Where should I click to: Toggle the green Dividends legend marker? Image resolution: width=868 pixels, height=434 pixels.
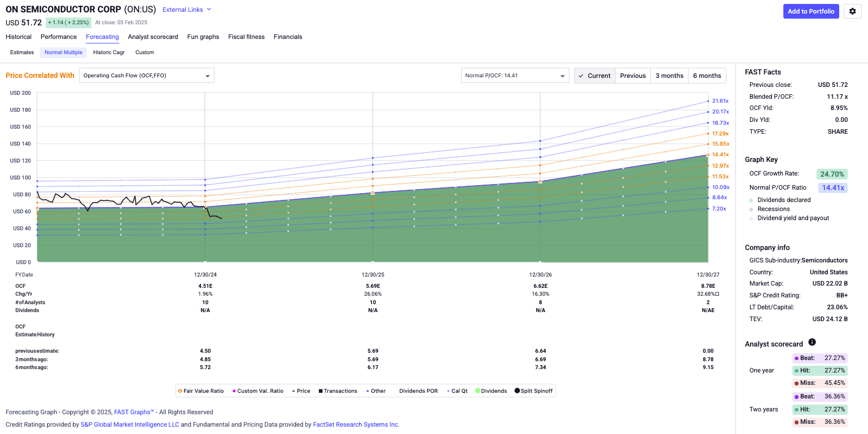[477, 391]
